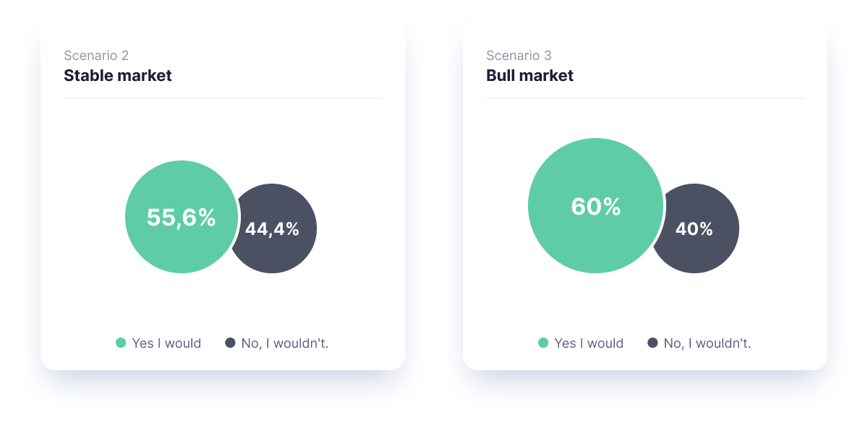Click the 'Scenario 3' label
The height and width of the screenshot is (428, 868).
point(519,56)
